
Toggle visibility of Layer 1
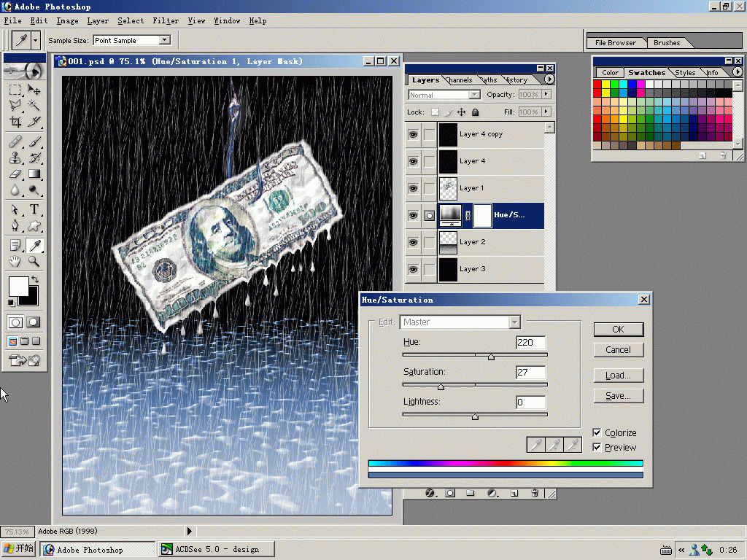pyautogui.click(x=413, y=189)
